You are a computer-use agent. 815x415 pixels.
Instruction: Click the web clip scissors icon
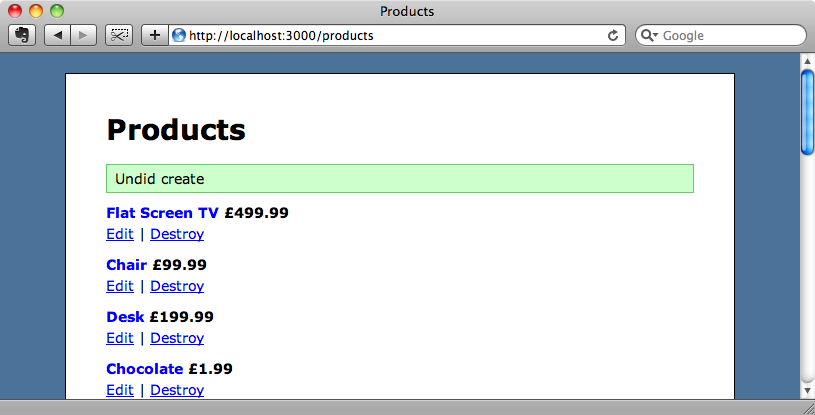coord(119,35)
